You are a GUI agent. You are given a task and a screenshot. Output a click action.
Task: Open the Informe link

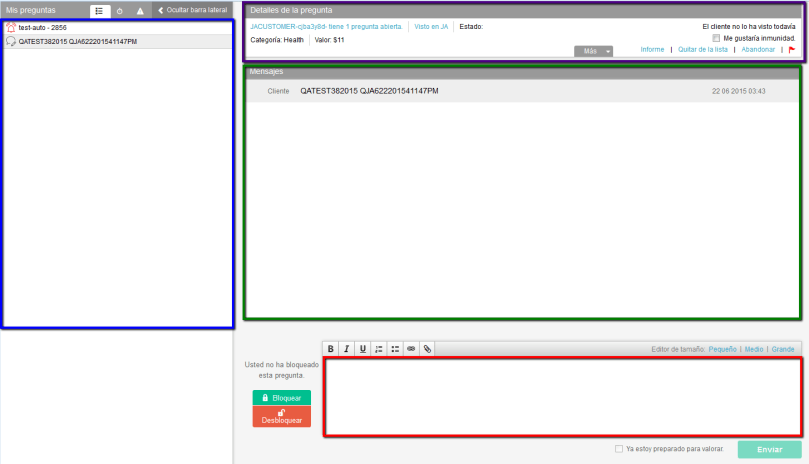[x=652, y=49]
